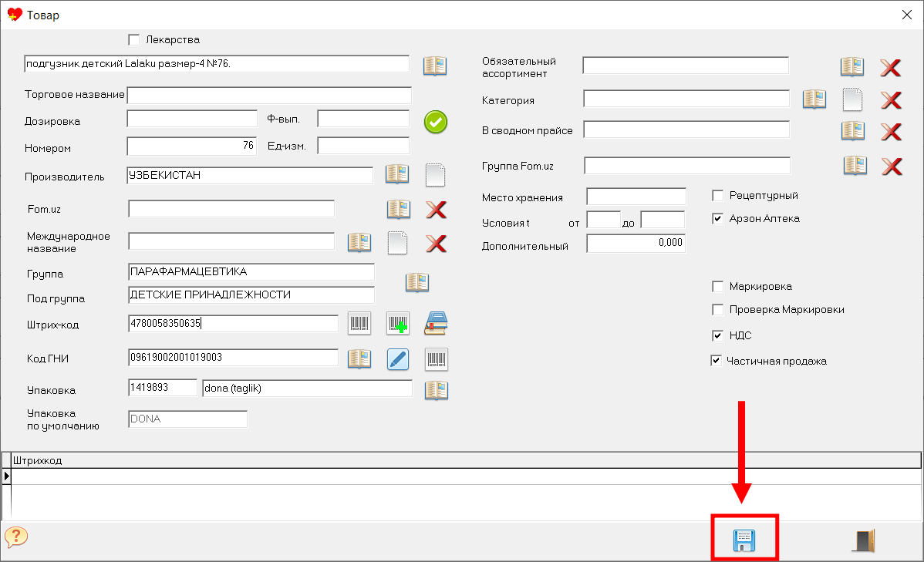Clear Категория field with red X
The height and width of the screenshot is (562, 924).
click(x=891, y=100)
